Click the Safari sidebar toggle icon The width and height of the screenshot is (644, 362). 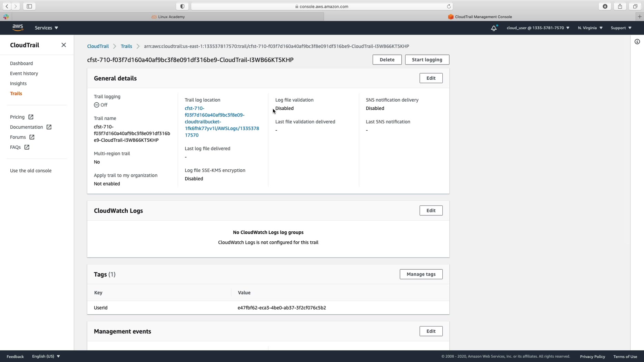(29, 6)
